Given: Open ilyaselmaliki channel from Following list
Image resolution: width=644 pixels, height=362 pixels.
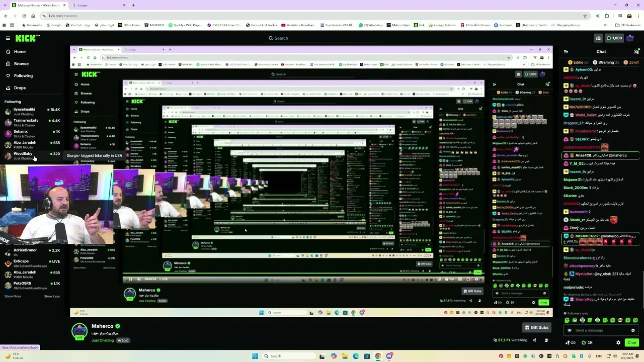Looking at the screenshot, I should click(x=32, y=112).
